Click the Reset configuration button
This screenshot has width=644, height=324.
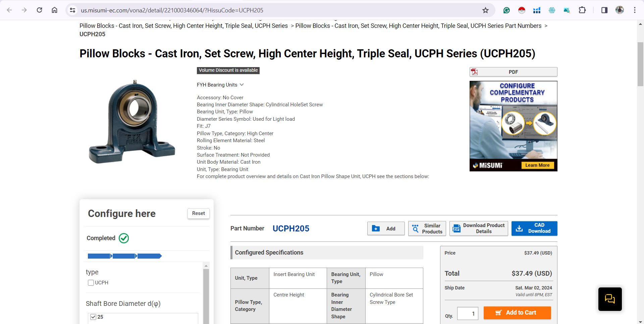click(x=199, y=213)
